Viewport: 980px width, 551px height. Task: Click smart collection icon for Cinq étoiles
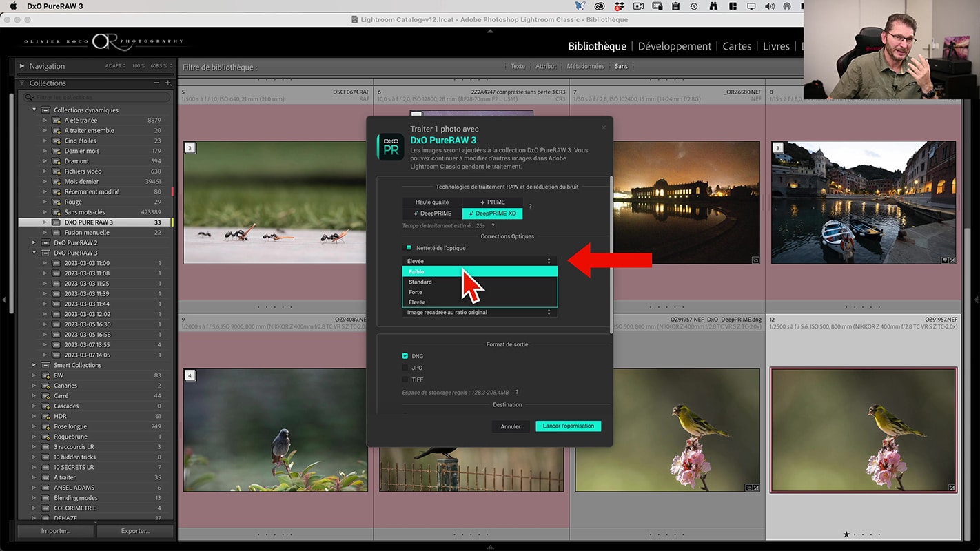56,141
